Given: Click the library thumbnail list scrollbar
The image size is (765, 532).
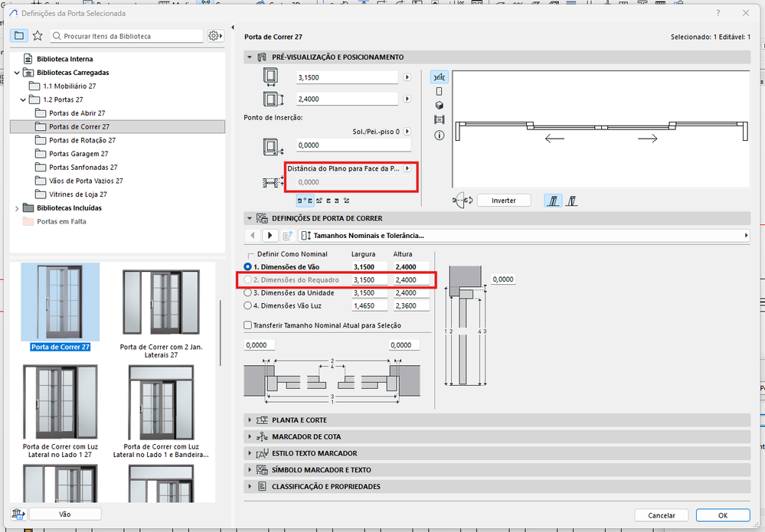Looking at the screenshot, I should tap(221, 332).
